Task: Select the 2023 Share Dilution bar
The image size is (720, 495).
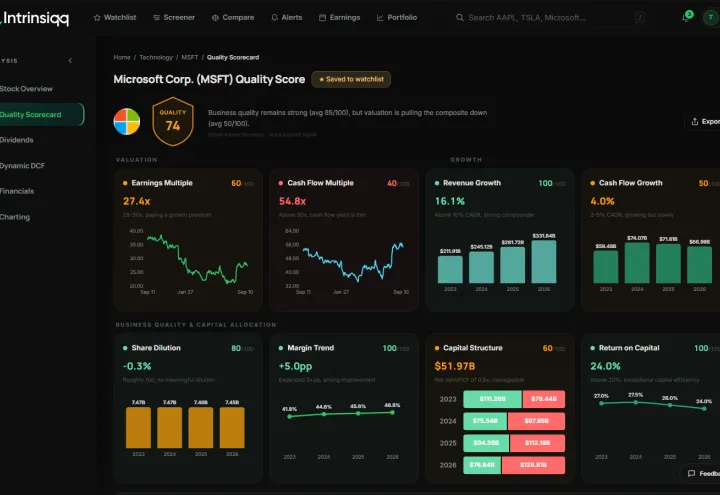Action: (138, 428)
